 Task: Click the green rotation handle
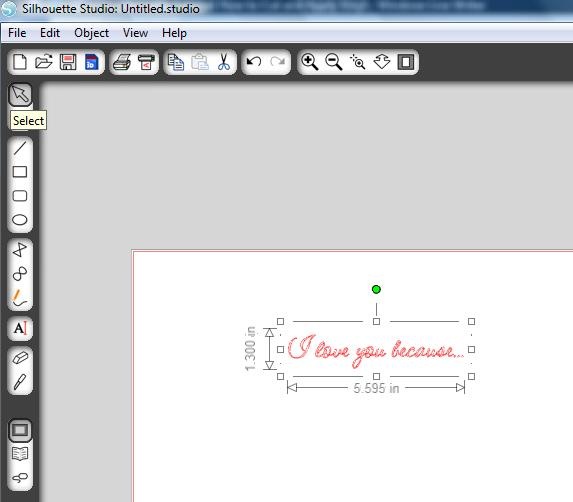[376, 289]
